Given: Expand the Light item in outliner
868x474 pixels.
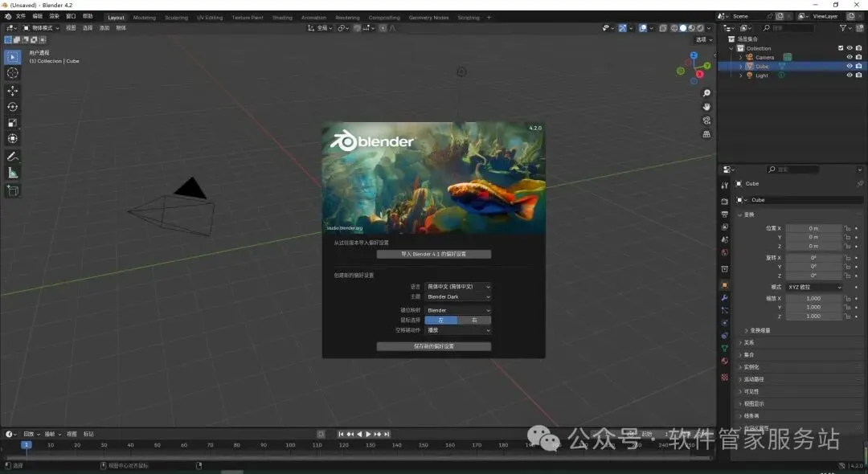Looking at the screenshot, I should [x=741, y=76].
